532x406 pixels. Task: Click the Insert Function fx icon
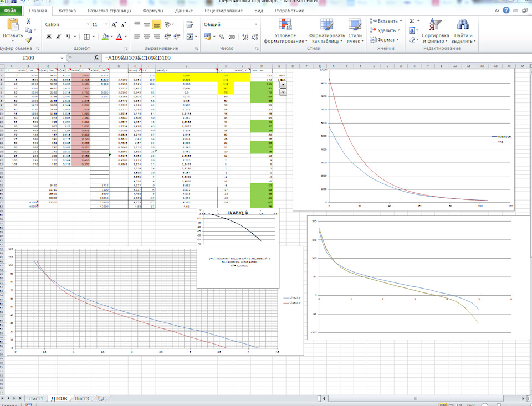pos(96,58)
